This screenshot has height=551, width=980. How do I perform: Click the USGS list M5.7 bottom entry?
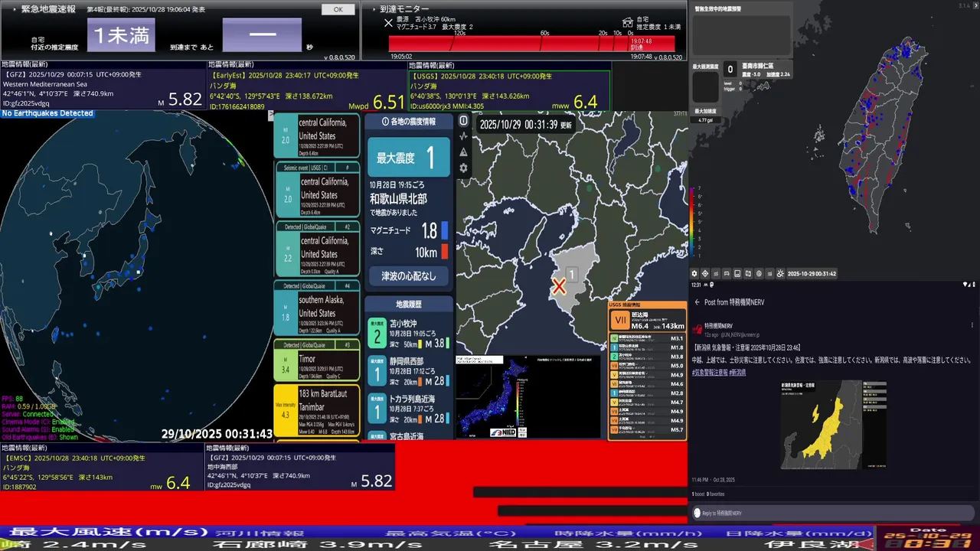tap(647, 430)
